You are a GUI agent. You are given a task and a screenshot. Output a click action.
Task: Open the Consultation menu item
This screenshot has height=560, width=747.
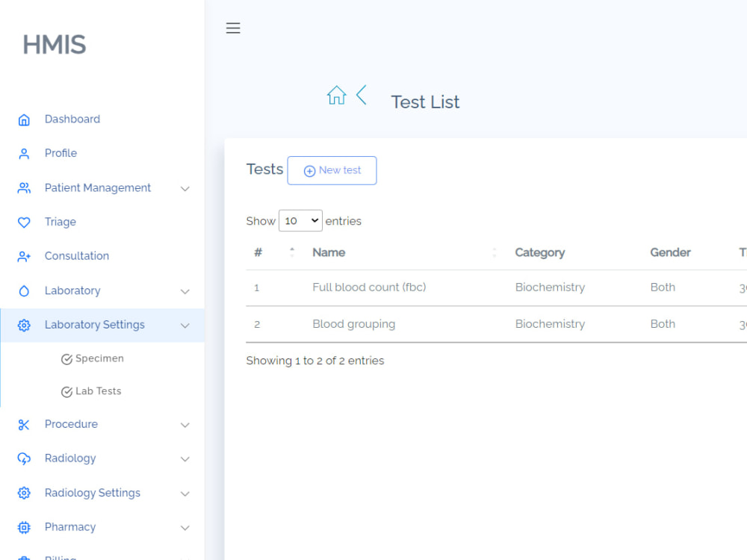77,255
